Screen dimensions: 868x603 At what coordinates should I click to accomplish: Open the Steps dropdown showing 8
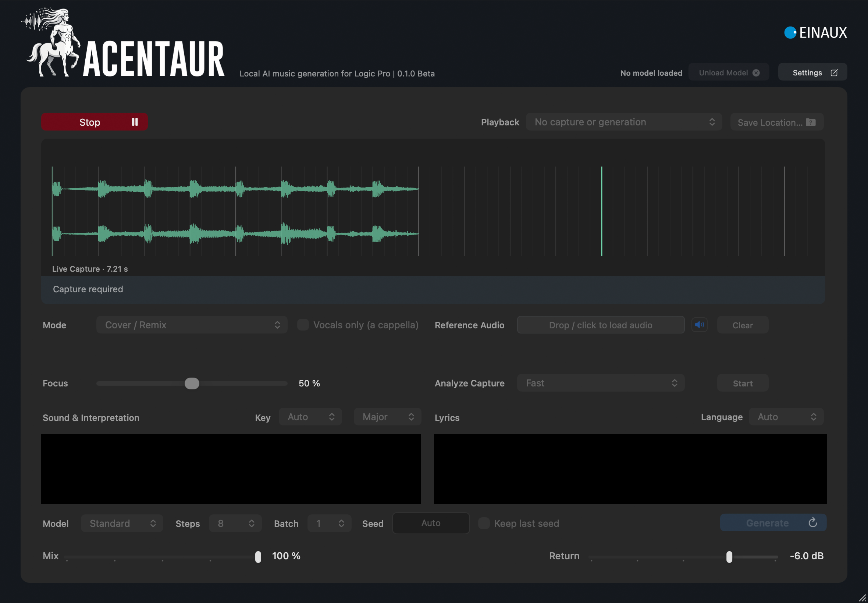[235, 523]
